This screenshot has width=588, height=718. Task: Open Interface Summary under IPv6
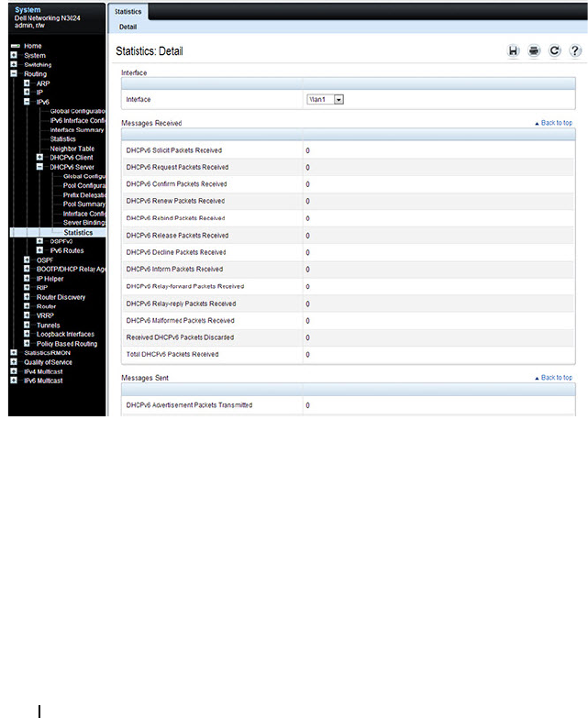77,129
